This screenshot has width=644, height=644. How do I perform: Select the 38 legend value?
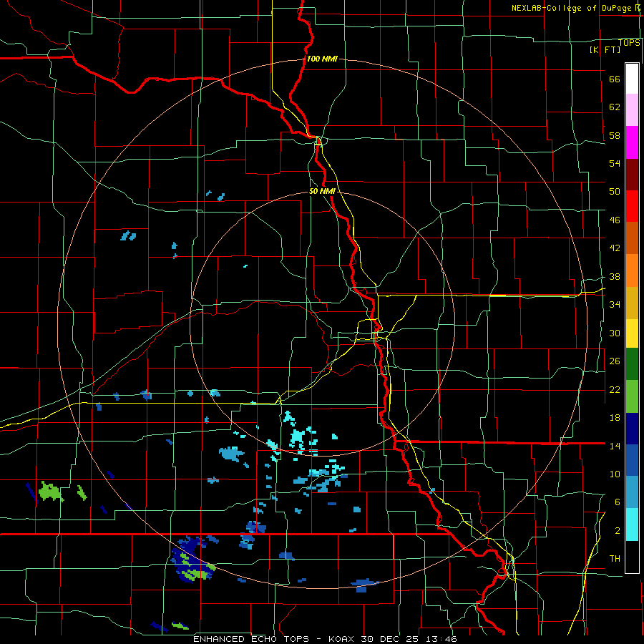click(x=615, y=277)
